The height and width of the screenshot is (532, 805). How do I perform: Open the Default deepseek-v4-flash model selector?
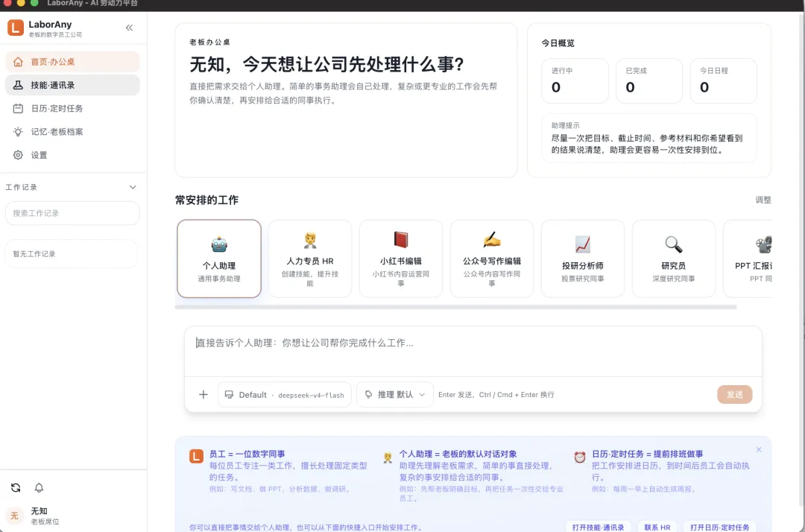point(285,394)
